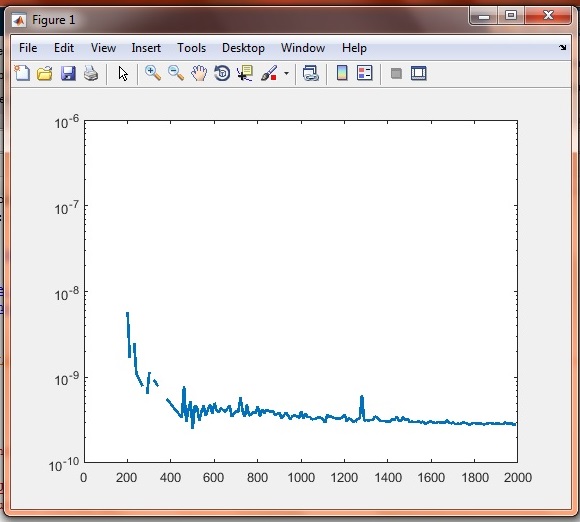This screenshot has height=522, width=580.
Task: Select the Rotate 3D tool
Action: [222, 73]
